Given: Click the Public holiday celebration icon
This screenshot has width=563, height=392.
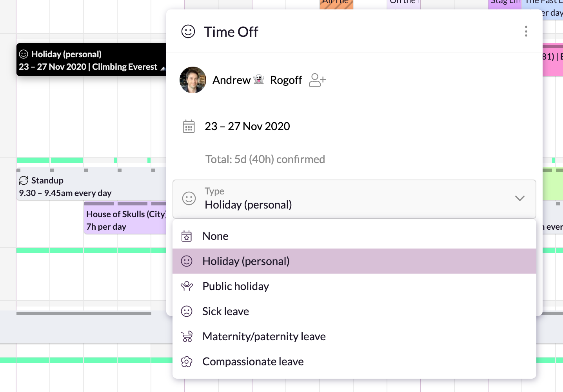Looking at the screenshot, I should coord(187,286).
